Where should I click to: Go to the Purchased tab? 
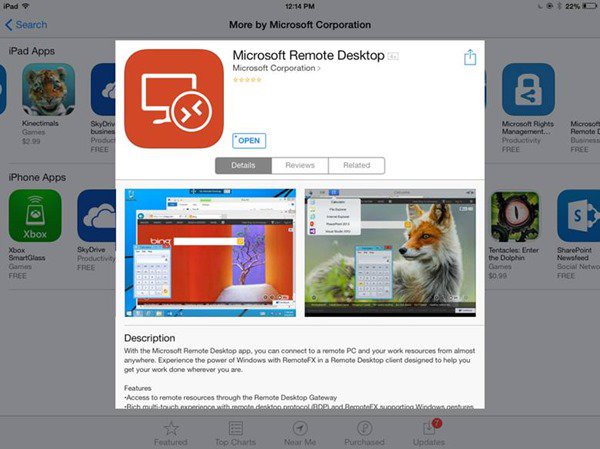pyautogui.click(x=364, y=434)
